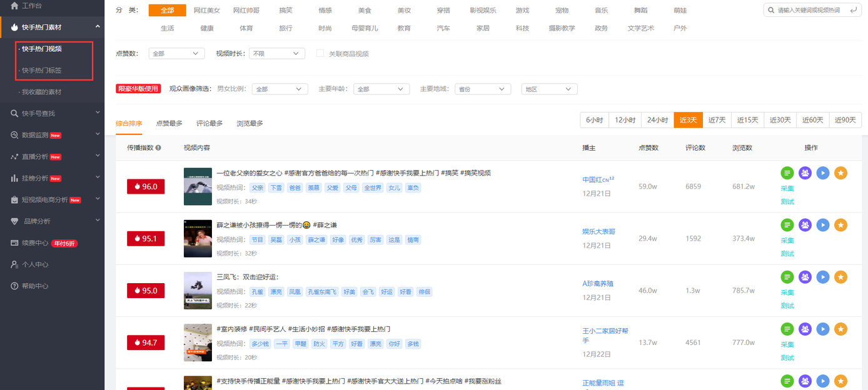Open streamer link 娱乐大表哥

598,232
